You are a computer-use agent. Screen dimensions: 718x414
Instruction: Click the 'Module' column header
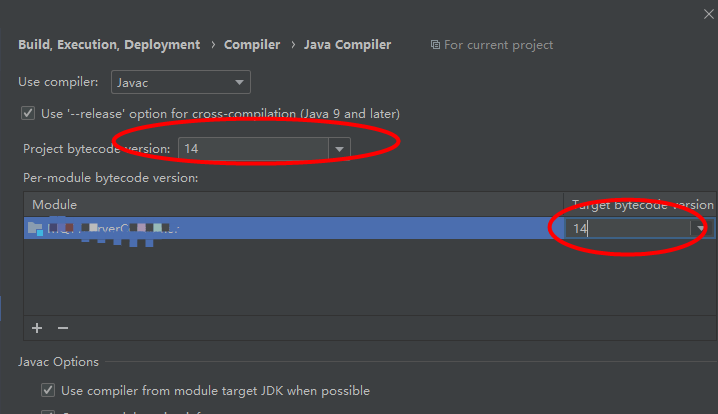55,204
